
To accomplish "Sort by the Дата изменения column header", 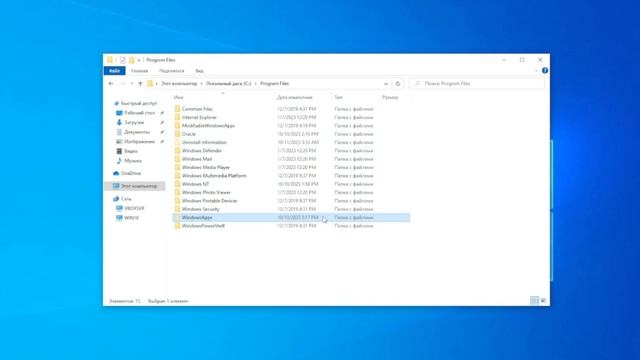I will [x=295, y=98].
